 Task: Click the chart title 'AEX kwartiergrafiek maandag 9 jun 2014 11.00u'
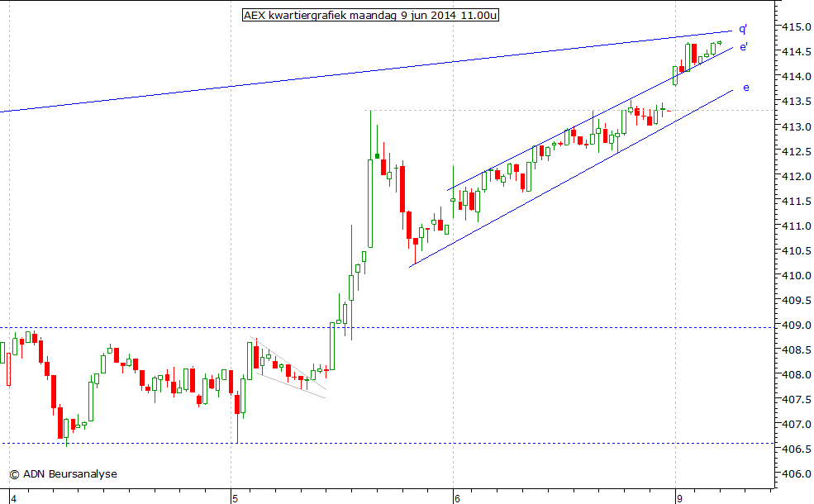point(371,15)
